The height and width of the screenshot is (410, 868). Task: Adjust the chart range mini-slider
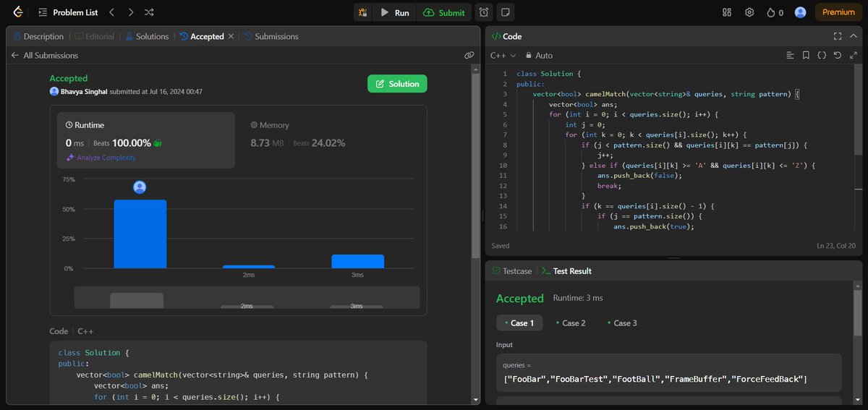(x=247, y=297)
